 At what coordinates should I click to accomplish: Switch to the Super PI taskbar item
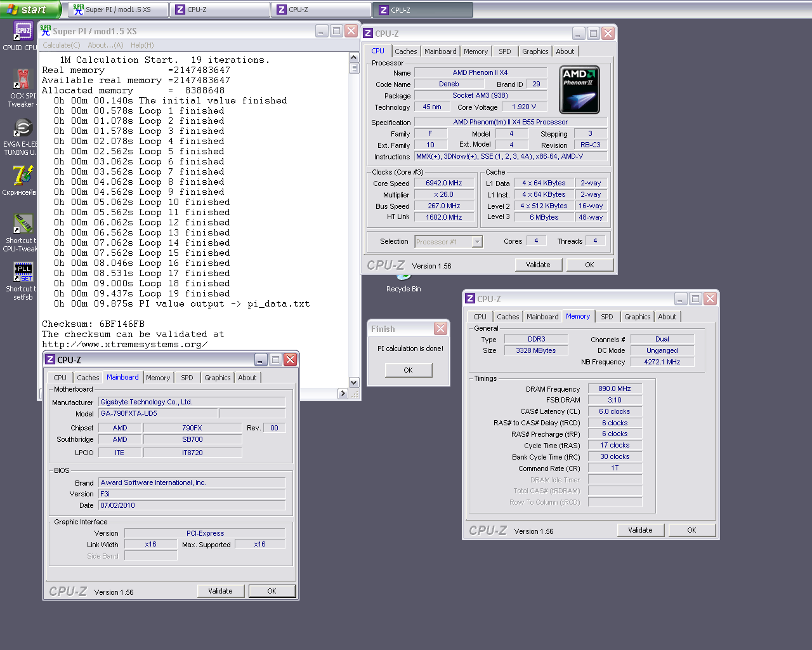point(119,10)
